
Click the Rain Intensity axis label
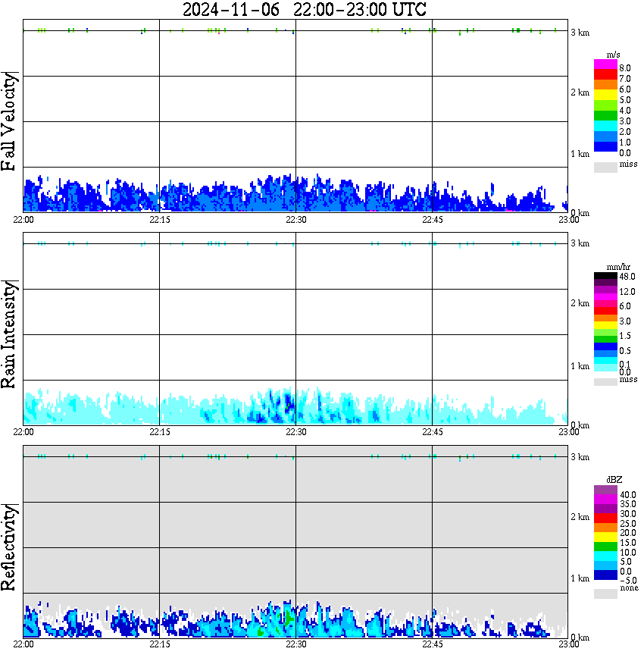tap(9, 334)
